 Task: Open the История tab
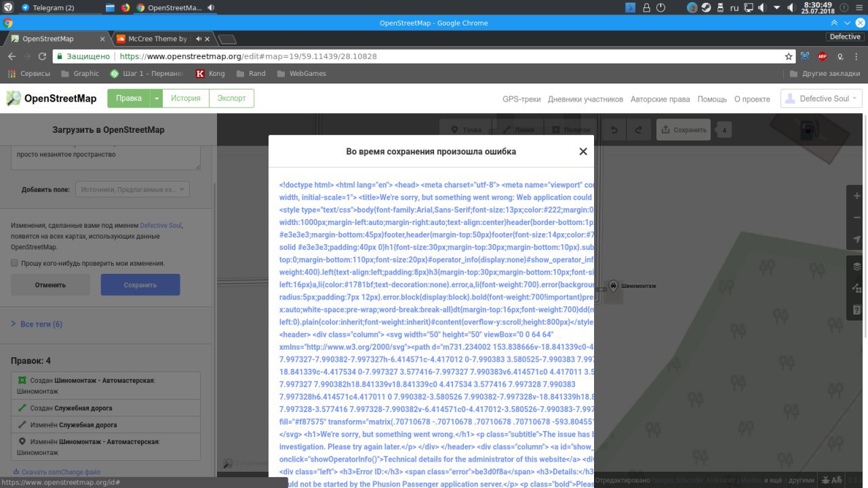pyautogui.click(x=186, y=98)
